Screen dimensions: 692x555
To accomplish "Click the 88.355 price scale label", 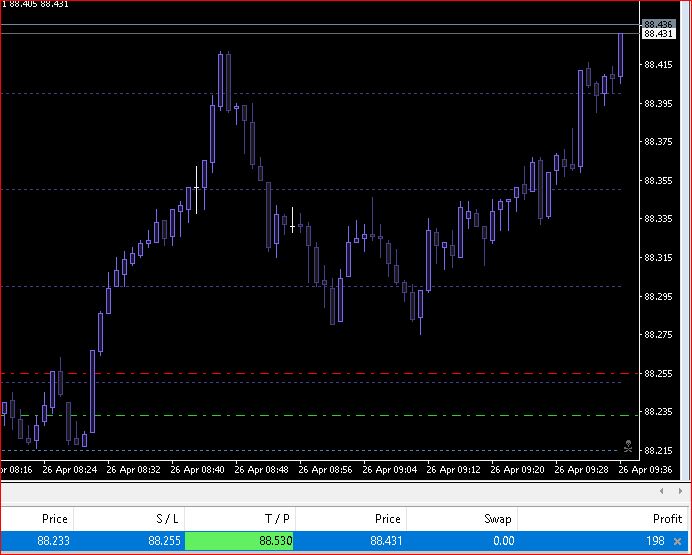I will (x=658, y=180).
